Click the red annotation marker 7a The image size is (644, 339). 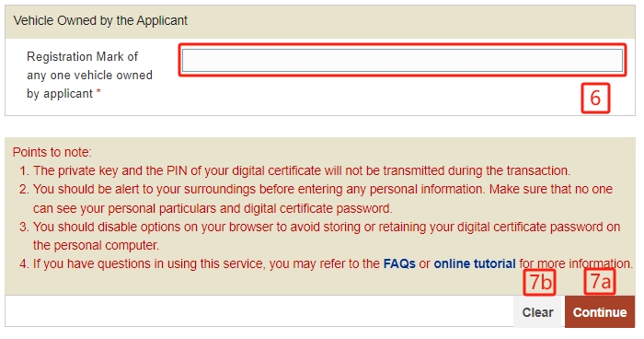tap(600, 282)
